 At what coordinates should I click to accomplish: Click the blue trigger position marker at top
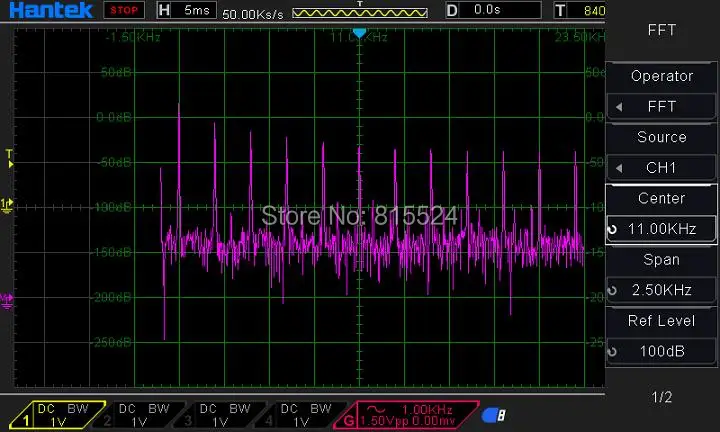[360, 33]
